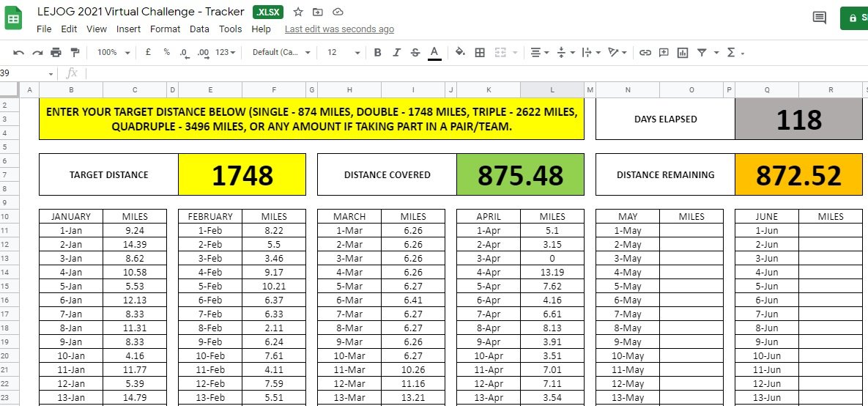
Task: Open text rotation dropdown
Action: point(617,53)
